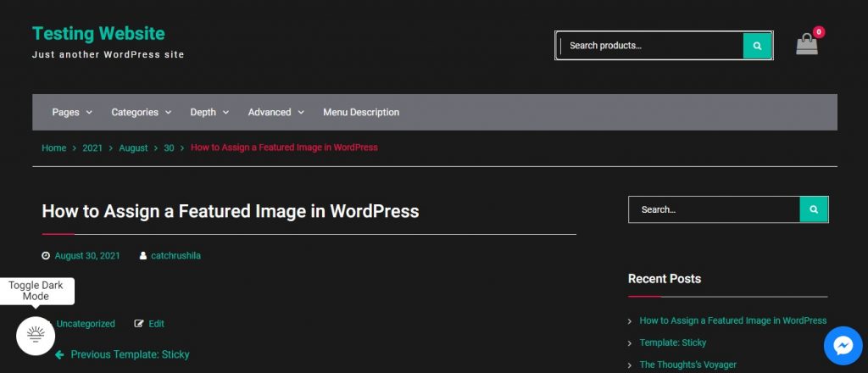
Task: Open the Menu Description item
Action: pyautogui.click(x=361, y=113)
